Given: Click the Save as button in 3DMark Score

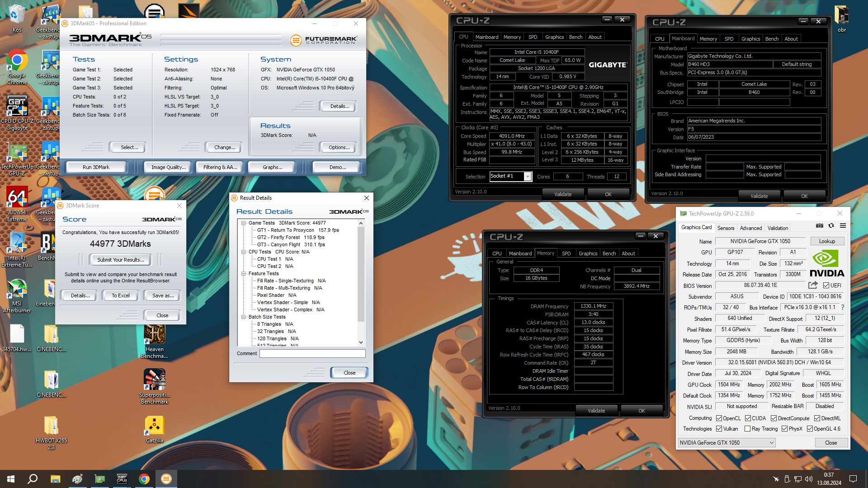Looking at the screenshot, I should (x=163, y=296).
